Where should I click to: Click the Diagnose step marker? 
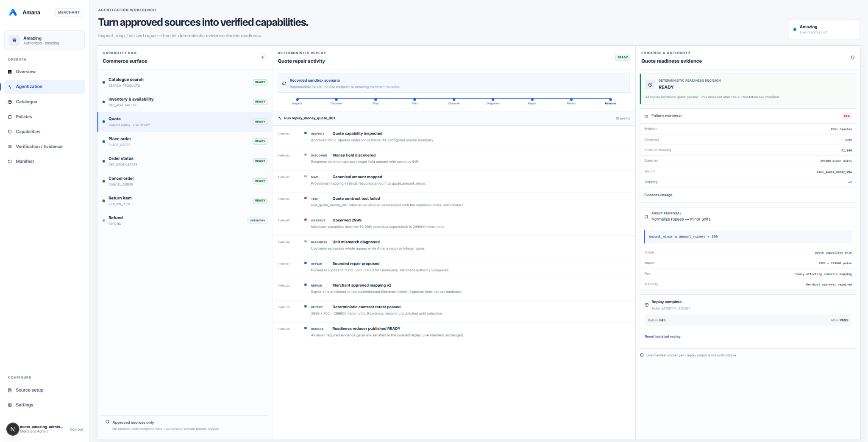493,99
